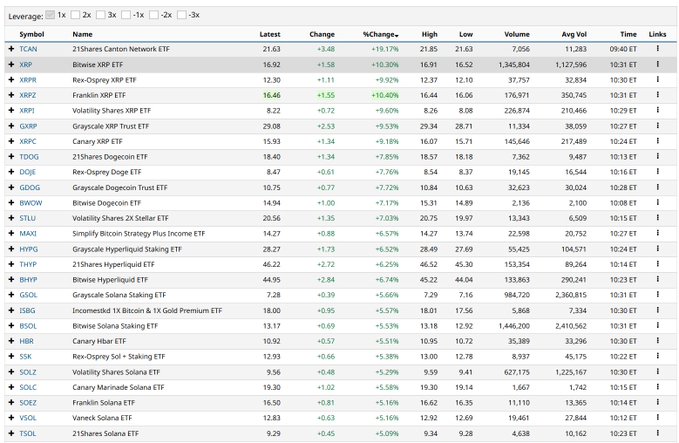Open the links menu for BHYP row

point(657,279)
